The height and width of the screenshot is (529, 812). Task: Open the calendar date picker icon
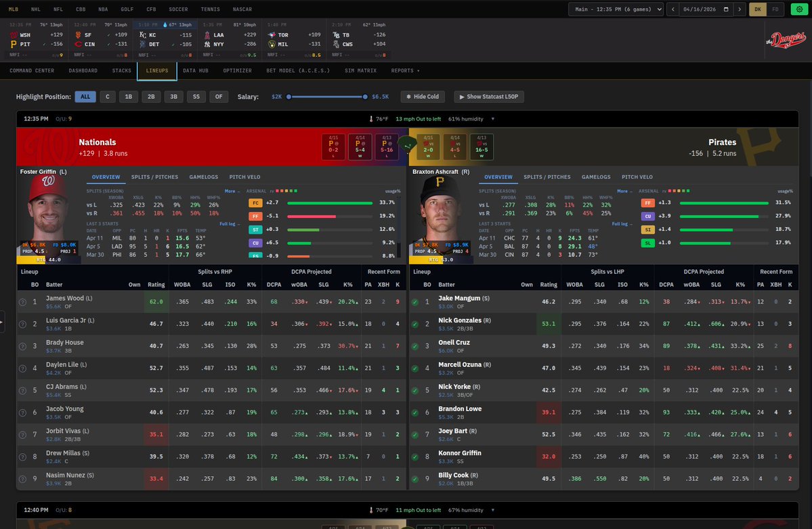[725, 9]
